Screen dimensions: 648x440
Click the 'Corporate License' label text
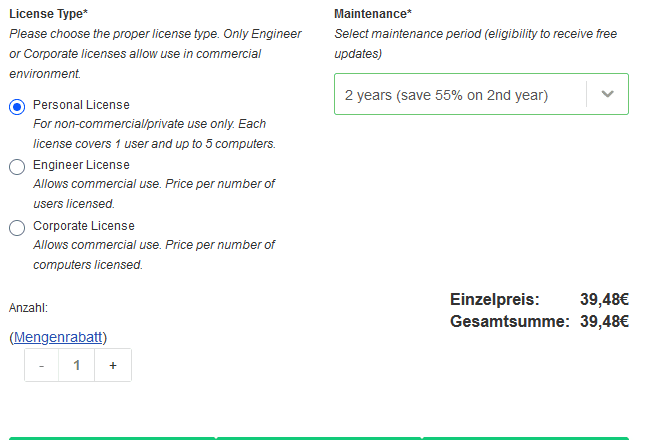(84, 226)
